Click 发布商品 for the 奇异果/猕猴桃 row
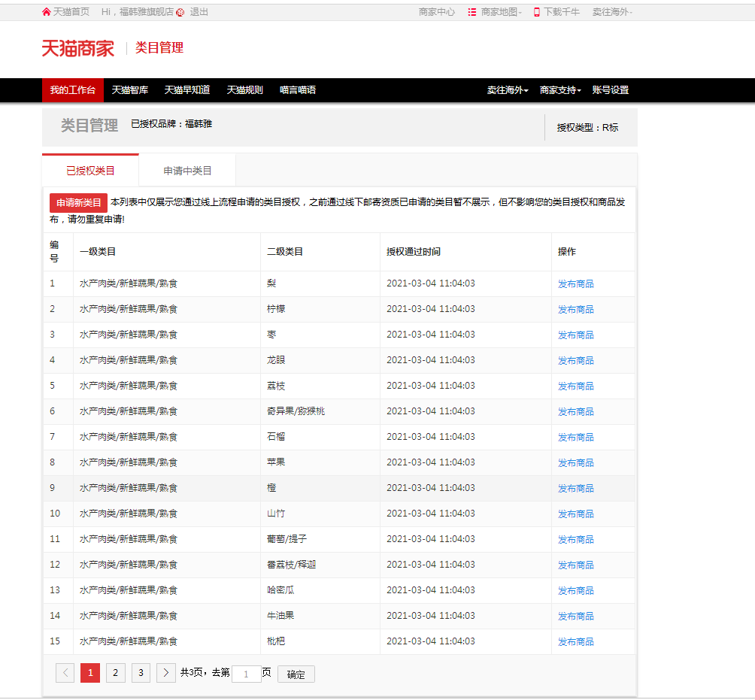This screenshot has width=755, height=700. 575,411
